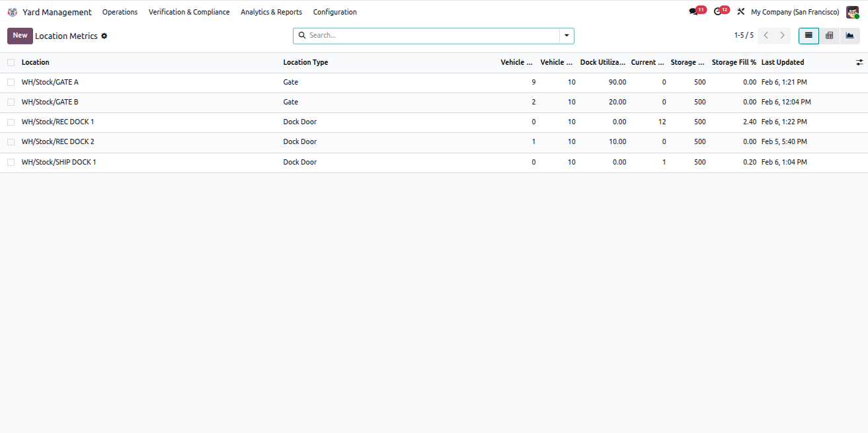Expand the search options dropdown arrow

[567, 36]
